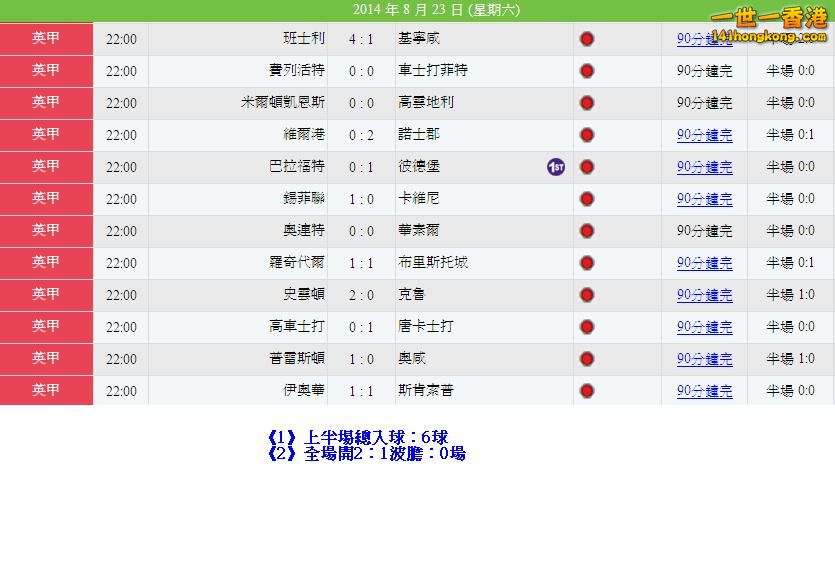Click 90分鐘完 status in the 費列活特 row

pyautogui.click(x=705, y=71)
